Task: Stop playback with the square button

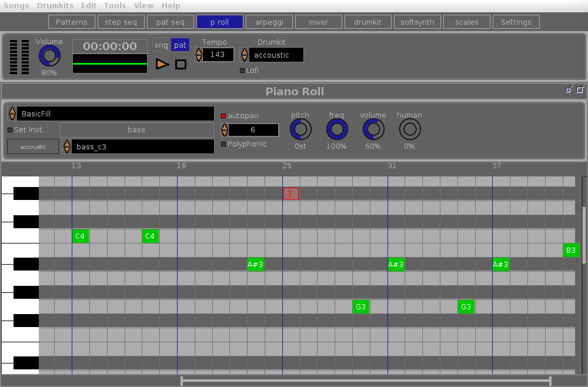Action: [181, 65]
